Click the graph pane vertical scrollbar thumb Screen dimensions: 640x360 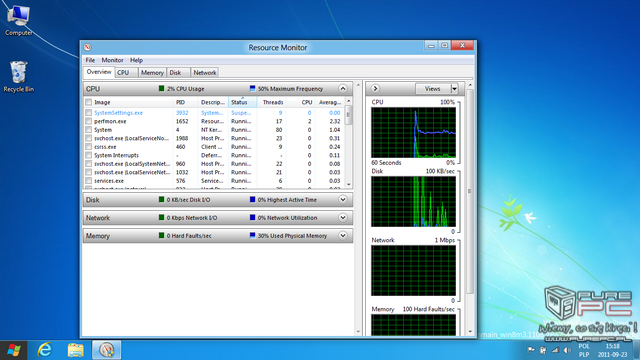click(x=470, y=191)
